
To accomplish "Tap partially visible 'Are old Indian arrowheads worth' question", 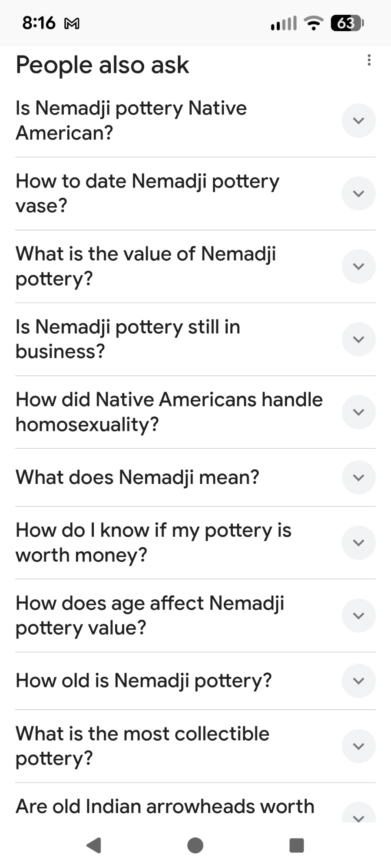I will [165, 807].
